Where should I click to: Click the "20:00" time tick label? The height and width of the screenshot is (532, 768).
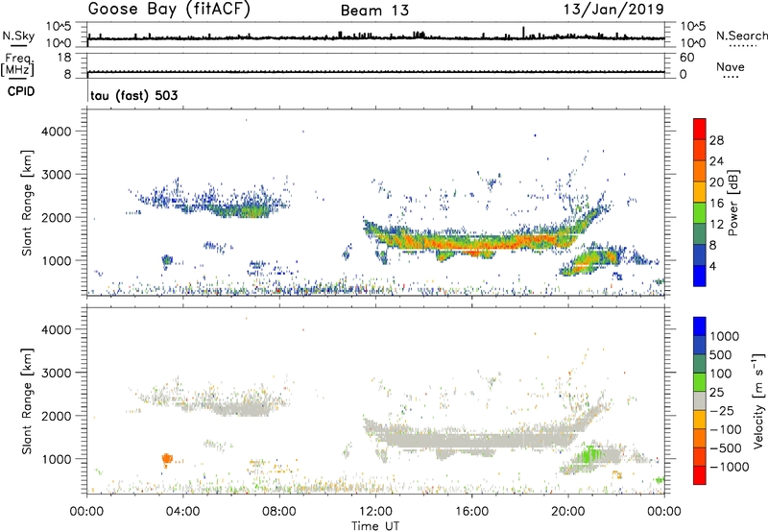tap(568, 512)
